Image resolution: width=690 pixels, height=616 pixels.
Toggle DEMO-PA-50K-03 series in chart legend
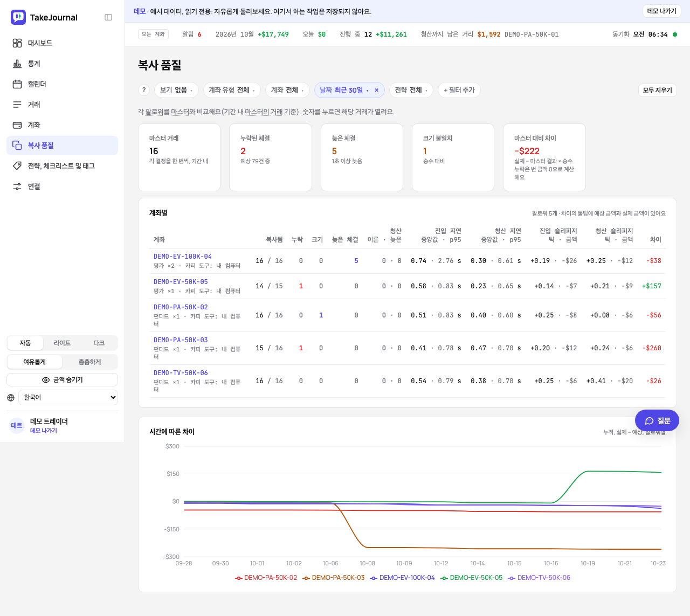pos(334,578)
